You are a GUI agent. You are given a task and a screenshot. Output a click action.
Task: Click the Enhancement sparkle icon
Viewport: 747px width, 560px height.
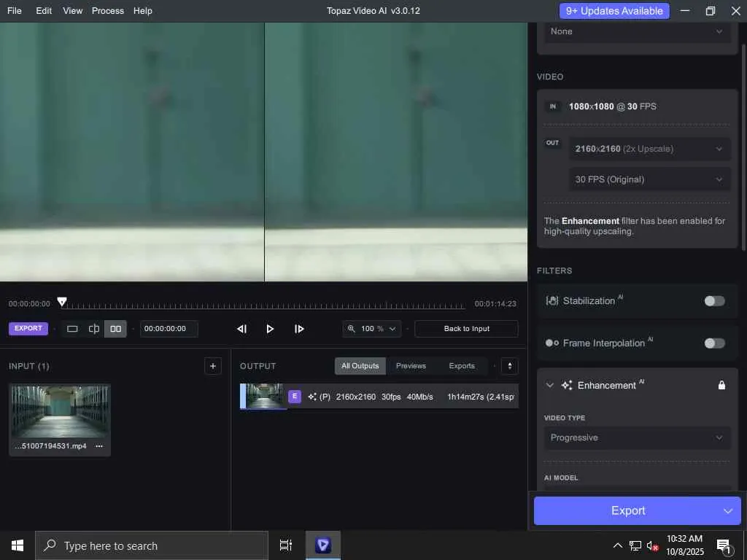pos(566,385)
